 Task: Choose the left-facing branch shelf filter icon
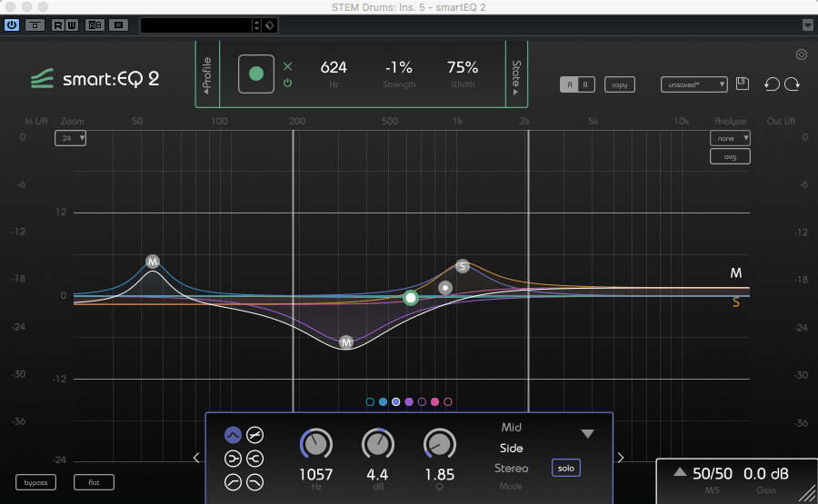point(233,459)
